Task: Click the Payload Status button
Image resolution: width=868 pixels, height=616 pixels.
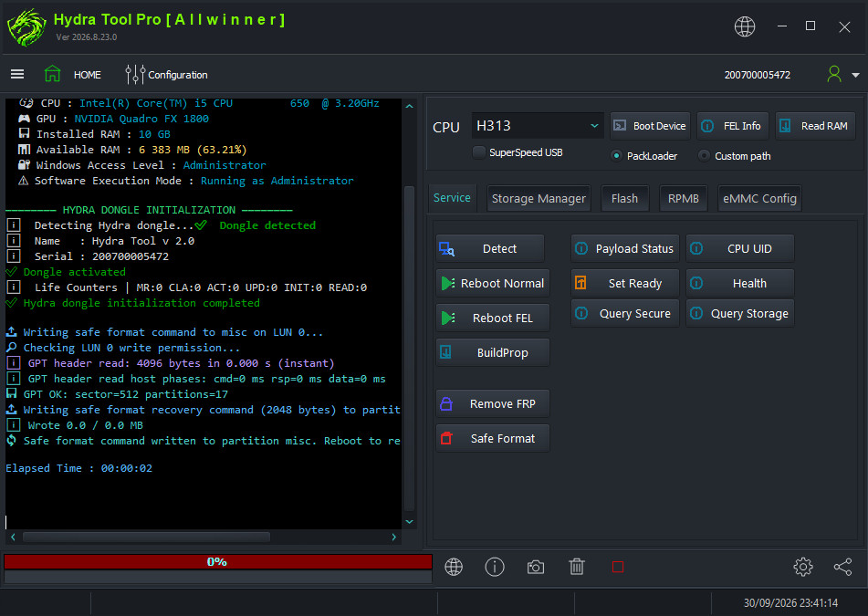Action: (625, 248)
